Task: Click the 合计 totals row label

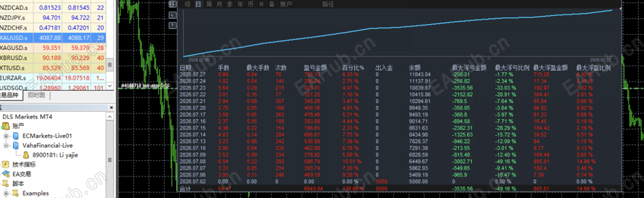Action: pos(185,189)
